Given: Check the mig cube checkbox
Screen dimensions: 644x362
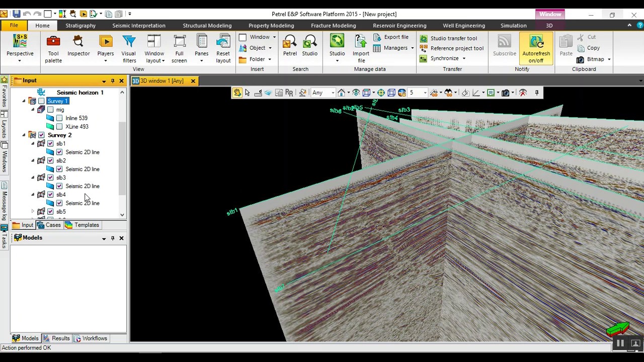Looking at the screenshot, I should [50, 110].
